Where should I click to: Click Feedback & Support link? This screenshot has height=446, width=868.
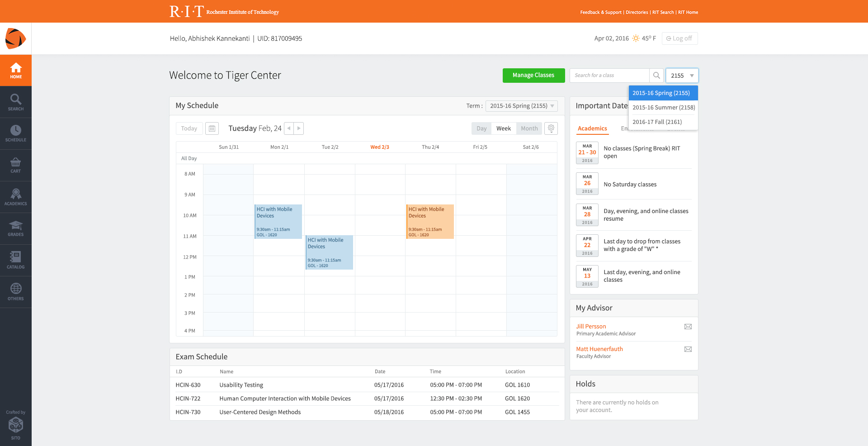click(601, 12)
